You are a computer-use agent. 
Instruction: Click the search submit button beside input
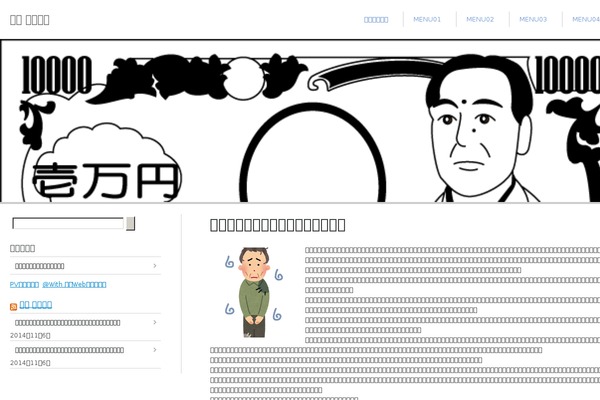[x=130, y=224]
